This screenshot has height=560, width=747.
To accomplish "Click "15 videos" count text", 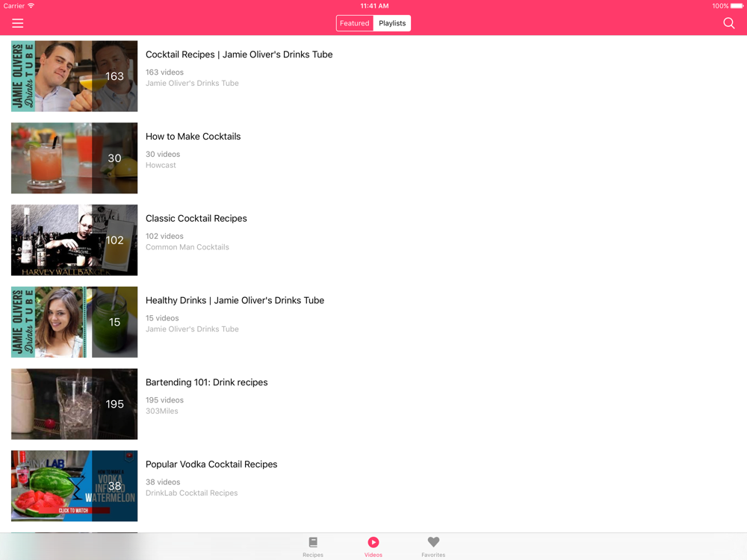I will tap(162, 318).
